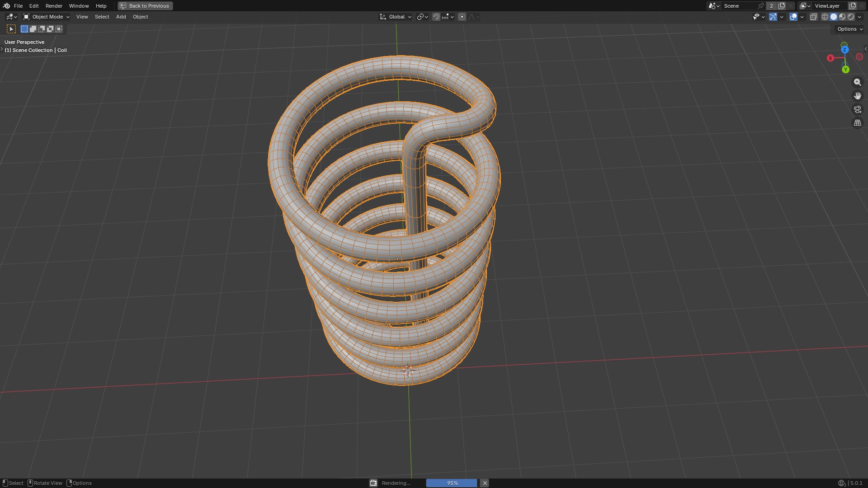Viewport: 868px width, 488px height.
Task: Click the Scene Collection | Coil label
Action: [36, 50]
